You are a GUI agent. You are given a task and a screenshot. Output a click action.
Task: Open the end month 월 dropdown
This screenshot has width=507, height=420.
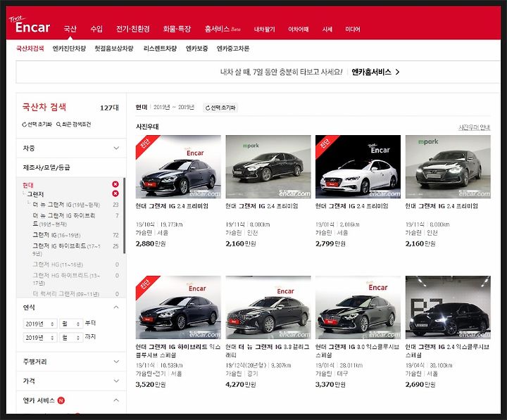71,337
